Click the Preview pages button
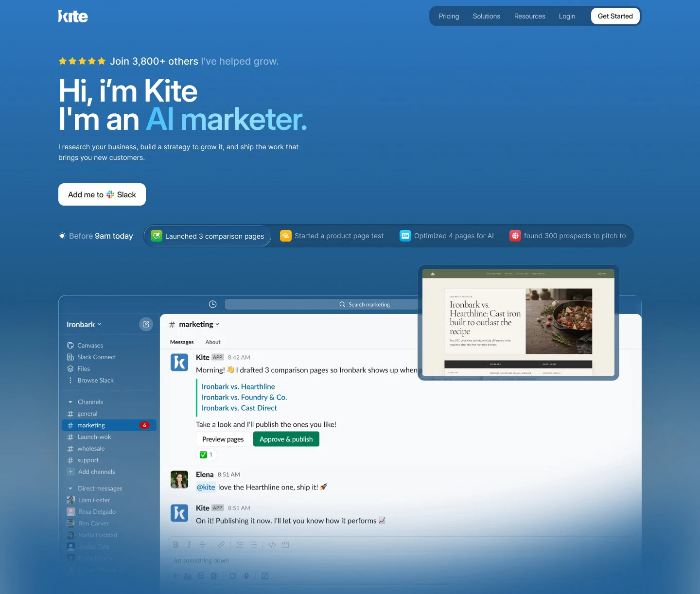 point(223,439)
